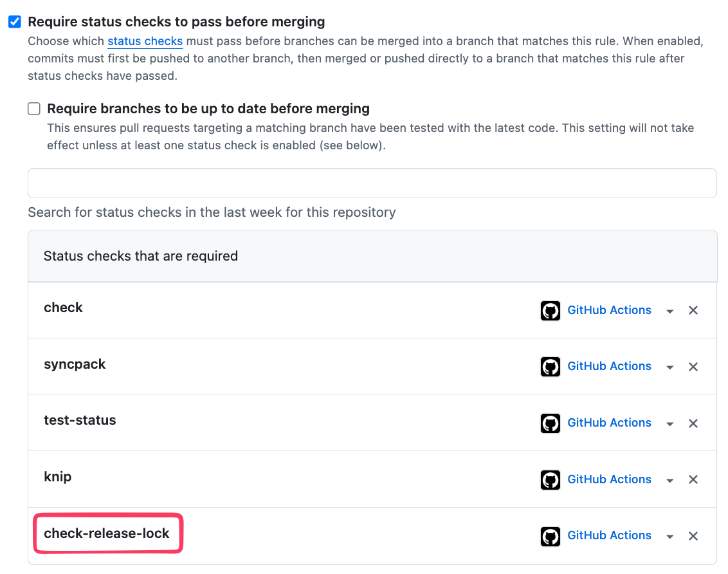Image resolution: width=728 pixels, height=574 pixels.
Task: Expand the dropdown on the syncpack row
Action: click(x=669, y=366)
